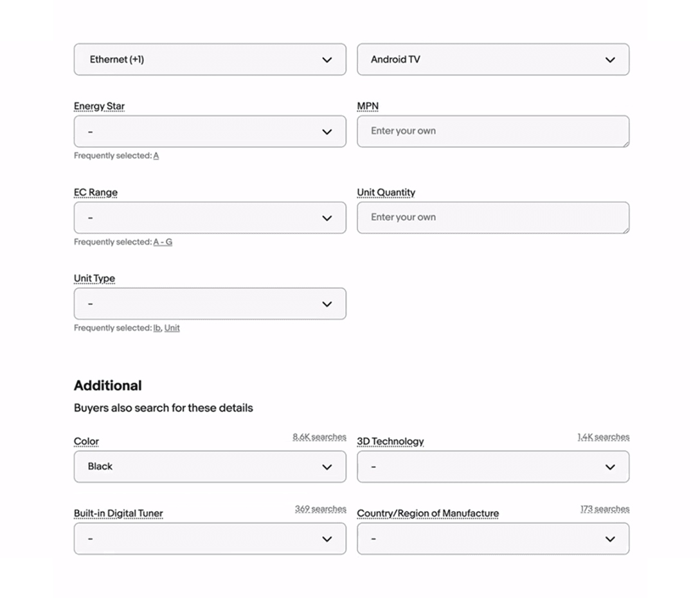
Task: Select frequently selected Energy Star value A
Action: click(156, 156)
